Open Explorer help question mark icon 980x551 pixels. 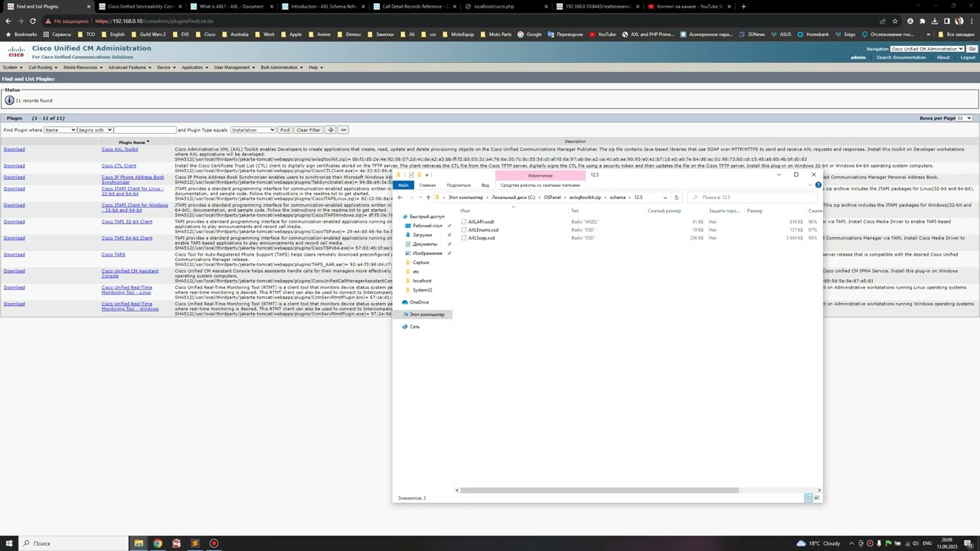coord(818,185)
